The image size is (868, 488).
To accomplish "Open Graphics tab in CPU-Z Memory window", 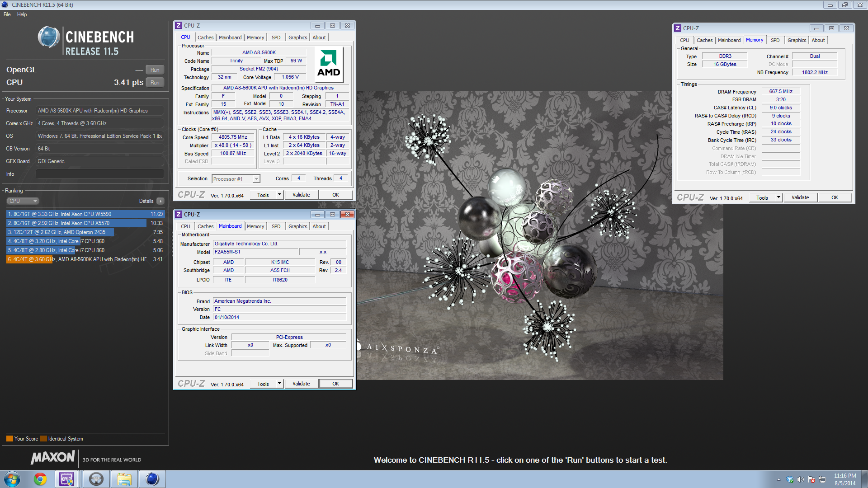I will [x=797, y=41].
